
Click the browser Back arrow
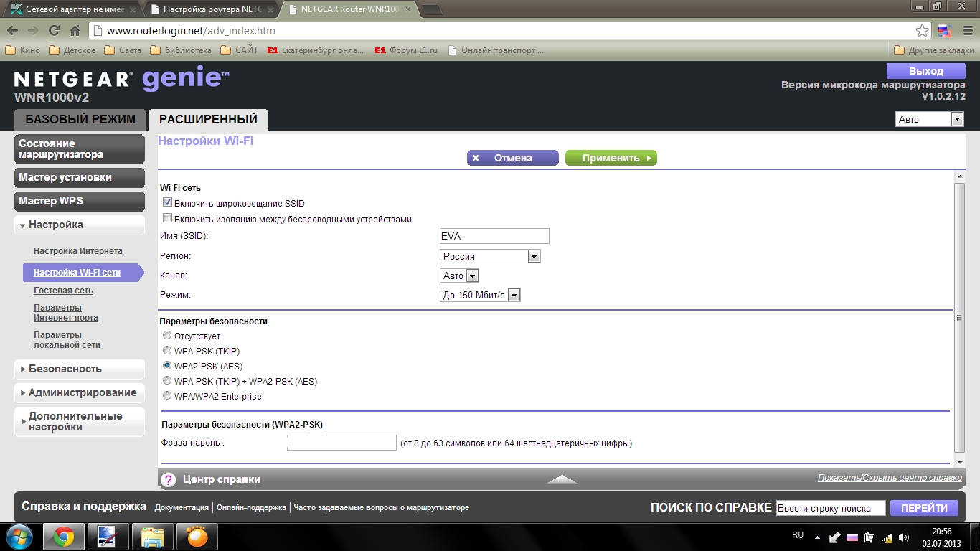tap(12, 31)
